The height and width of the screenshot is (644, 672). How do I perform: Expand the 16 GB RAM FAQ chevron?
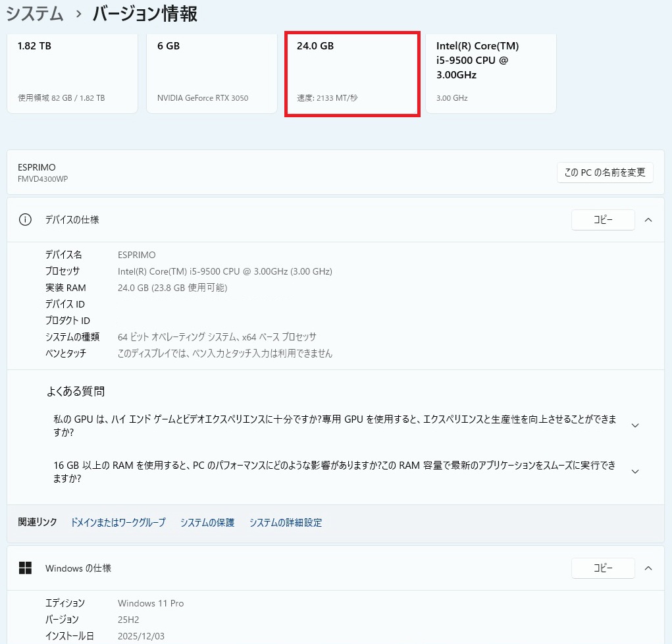coord(635,471)
